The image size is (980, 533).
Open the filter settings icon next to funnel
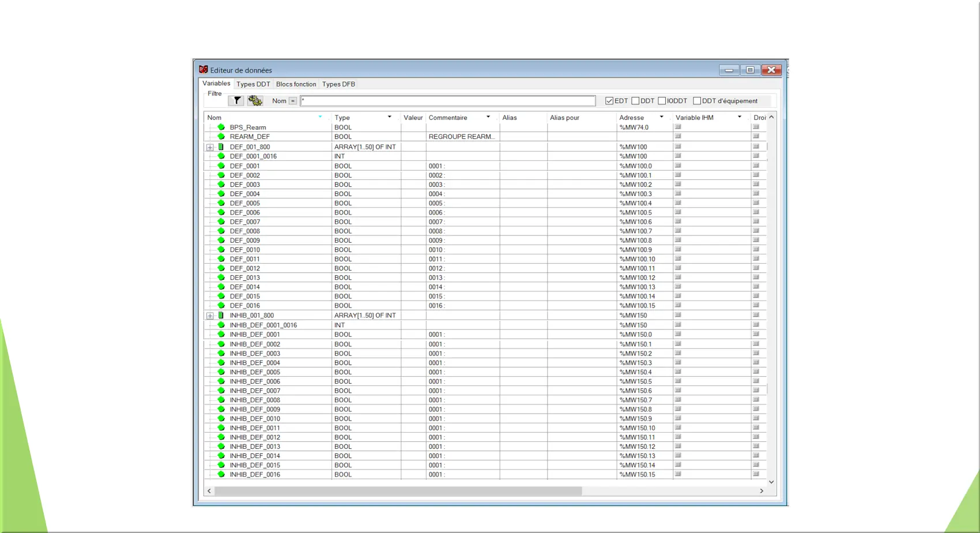255,100
